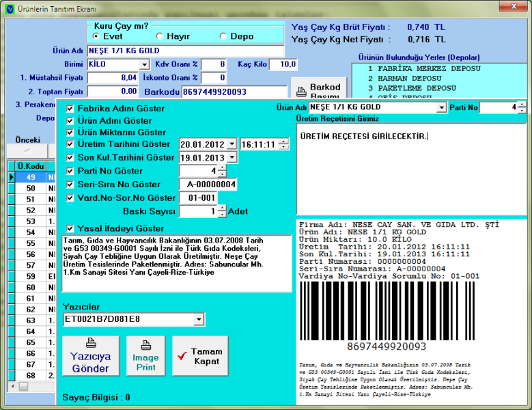This screenshot has height=410, width=532.
Task: Click the Image Print button
Action: (x=146, y=356)
